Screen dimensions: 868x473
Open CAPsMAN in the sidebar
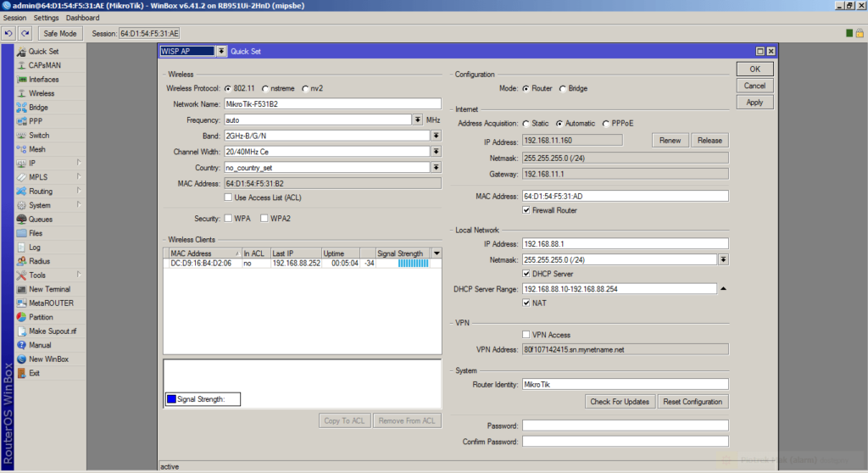[x=44, y=65]
